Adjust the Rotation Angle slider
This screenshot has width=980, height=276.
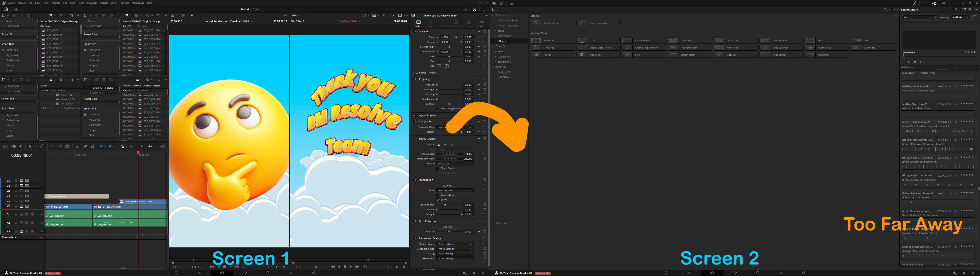(449, 47)
